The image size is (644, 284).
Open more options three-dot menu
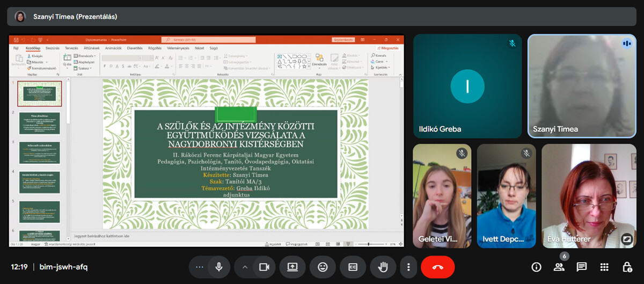tap(408, 267)
